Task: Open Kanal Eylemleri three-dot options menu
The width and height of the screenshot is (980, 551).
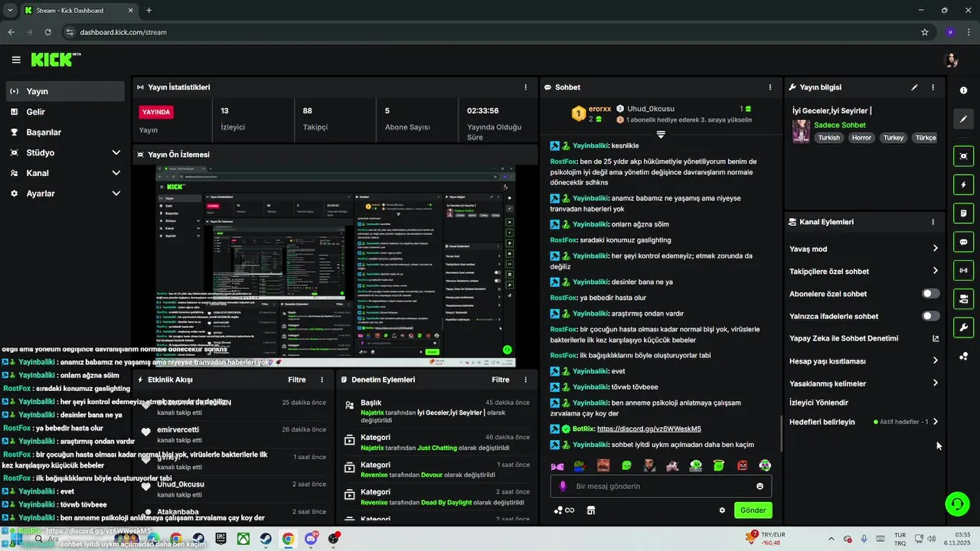Action: [x=933, y=222]
